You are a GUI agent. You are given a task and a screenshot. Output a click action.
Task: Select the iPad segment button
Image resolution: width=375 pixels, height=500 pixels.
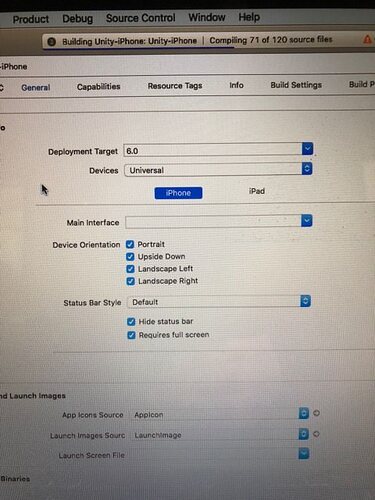pos(257,191)
